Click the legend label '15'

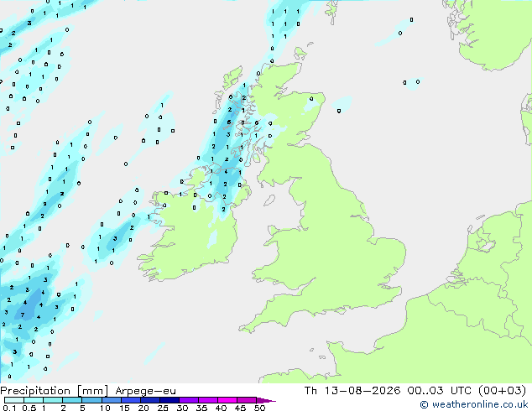124,408
